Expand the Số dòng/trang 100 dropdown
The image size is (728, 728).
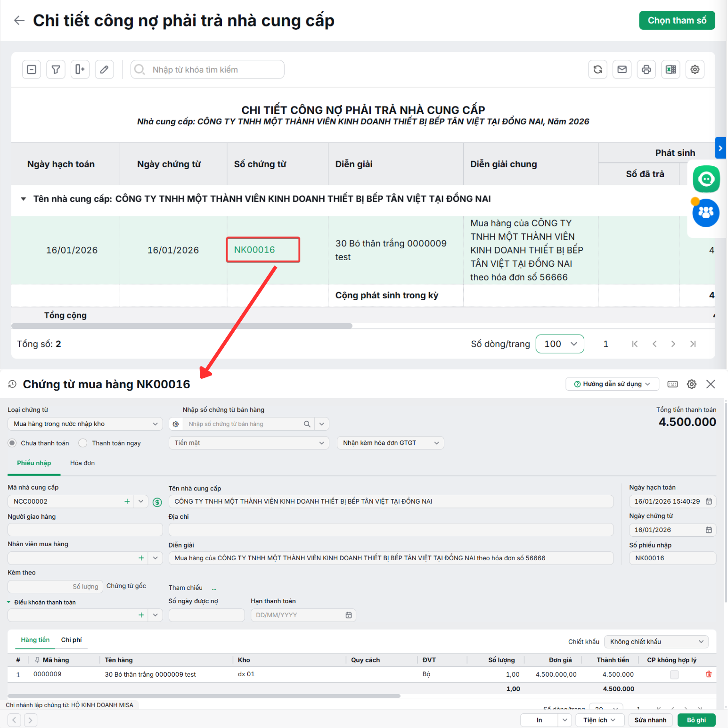560,344
